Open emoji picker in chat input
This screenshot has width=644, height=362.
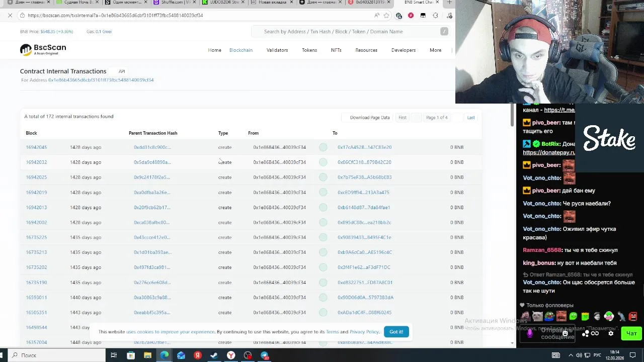click(565, 333)
